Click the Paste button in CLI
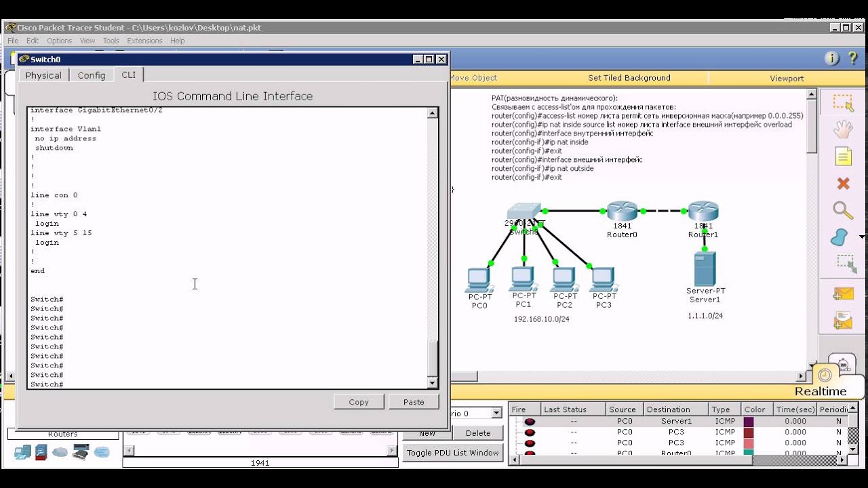 [x=414, y=402]
